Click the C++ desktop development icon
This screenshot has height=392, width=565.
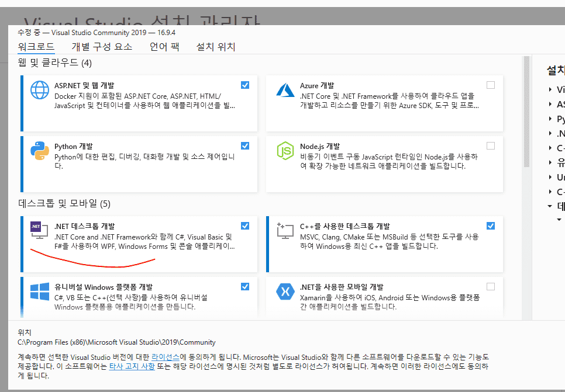click(285, 230)
